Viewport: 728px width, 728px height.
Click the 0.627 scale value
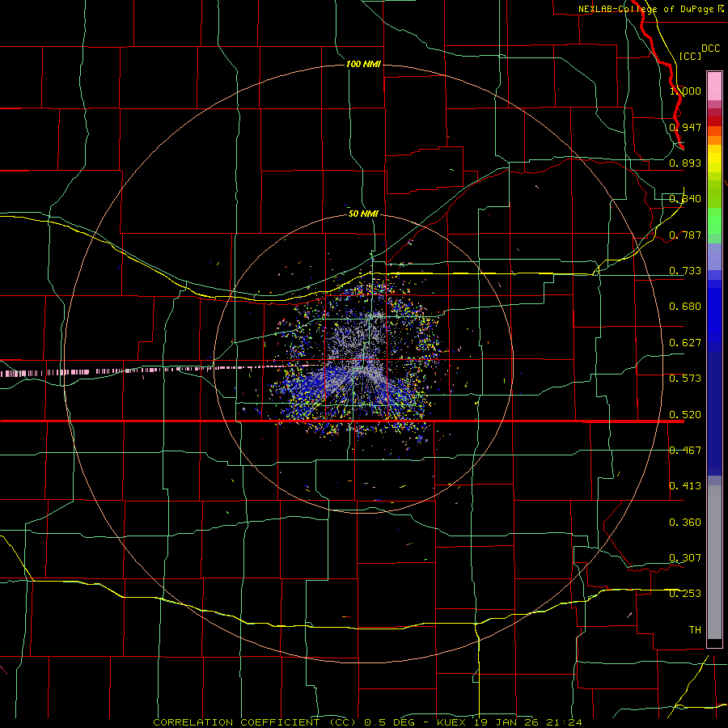pos(685,343)
